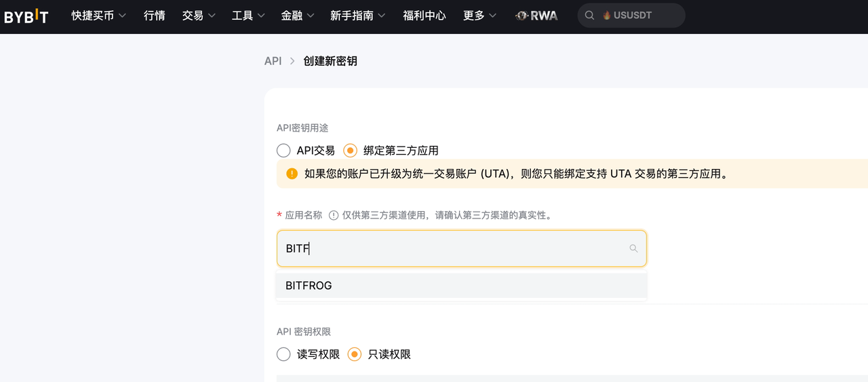The image size is (868, 382).
Task: Click the 应用名称 input containing BITF
Action: pos(461,248)
